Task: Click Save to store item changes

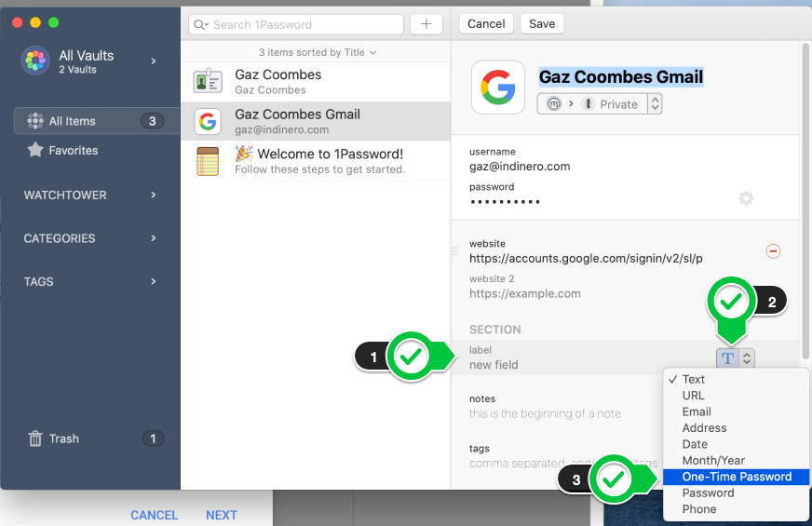Action: point(542,24)
